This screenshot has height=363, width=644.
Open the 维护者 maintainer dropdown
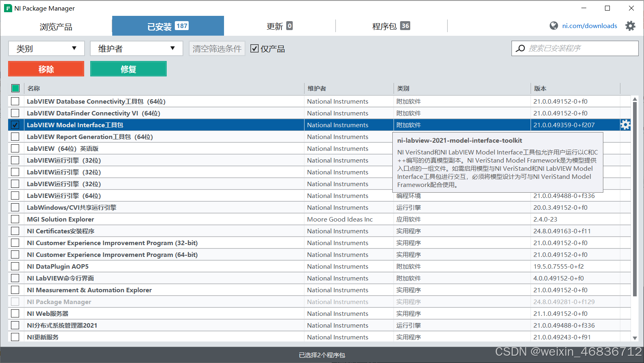pos(137,48)
